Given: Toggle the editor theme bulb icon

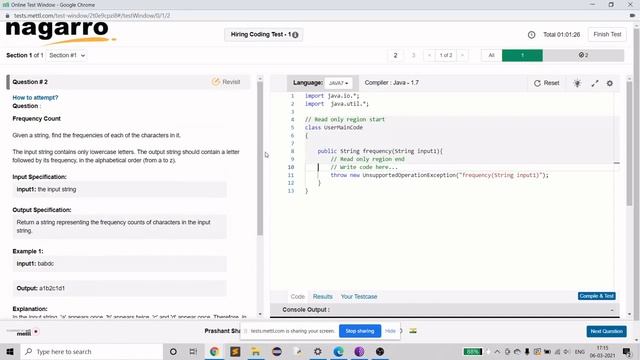Looking at the screenshot, I should click(x=577, y=83).
